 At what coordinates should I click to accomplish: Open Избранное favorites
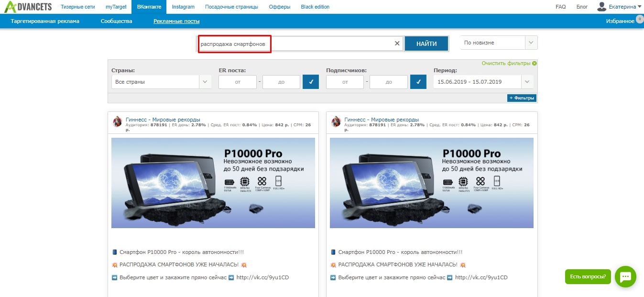[620, 21]
